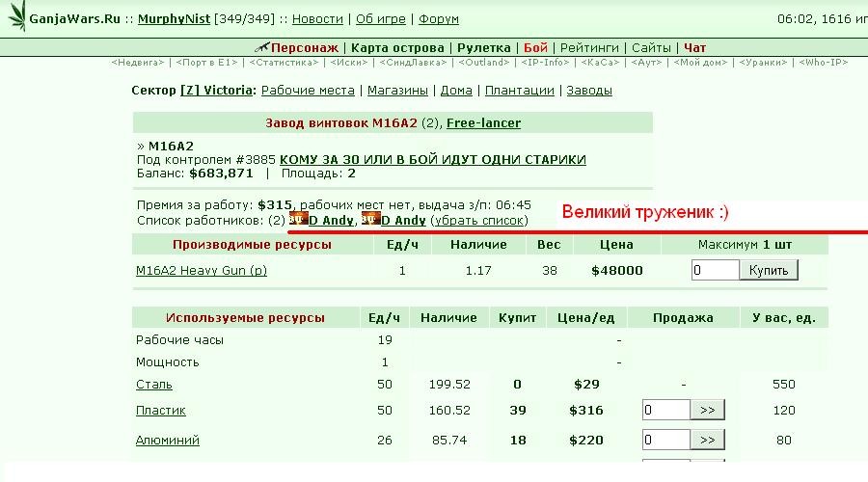Click the balance value $683,871
Image resolution: width=868 pixels, height=482 pixels.
click(221, 174)
